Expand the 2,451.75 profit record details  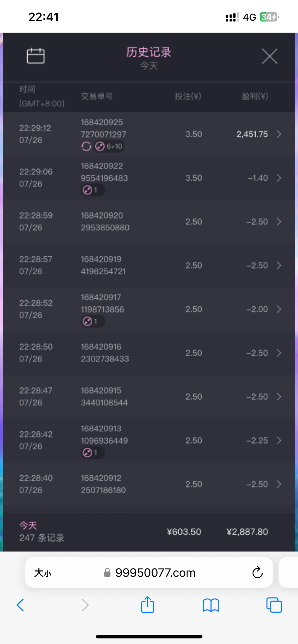(x=279, y=134)
